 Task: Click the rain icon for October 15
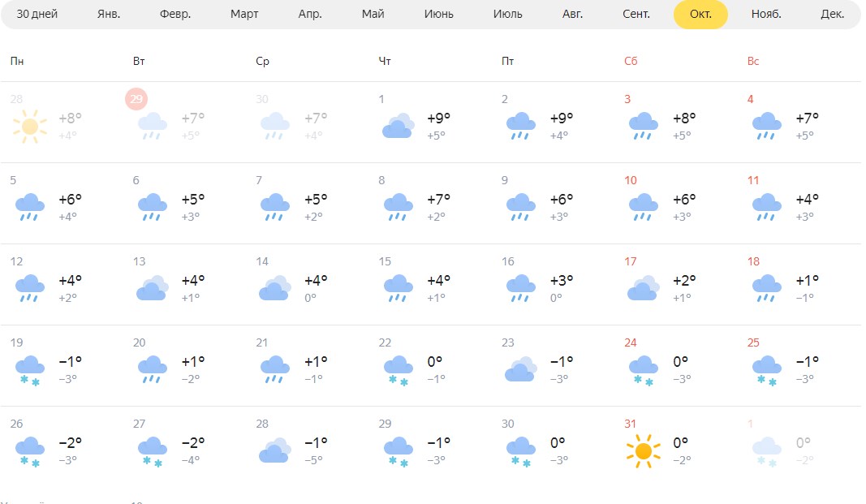point(398,288)
